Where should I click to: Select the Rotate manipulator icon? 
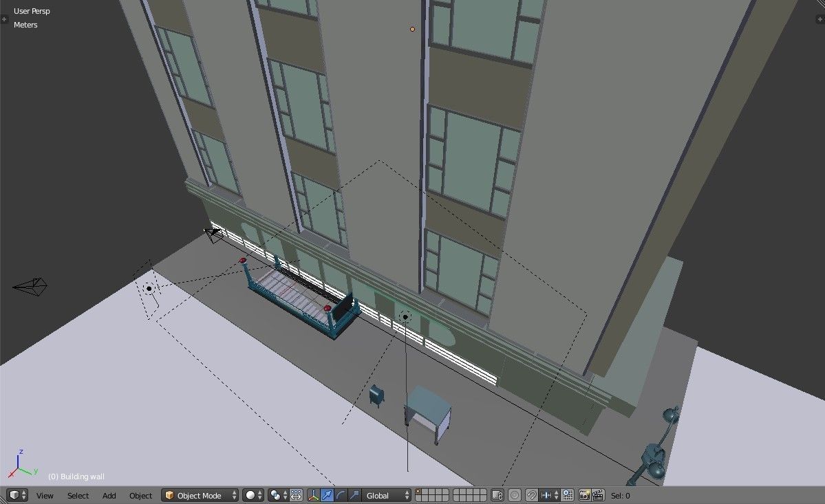coord(340,495)
